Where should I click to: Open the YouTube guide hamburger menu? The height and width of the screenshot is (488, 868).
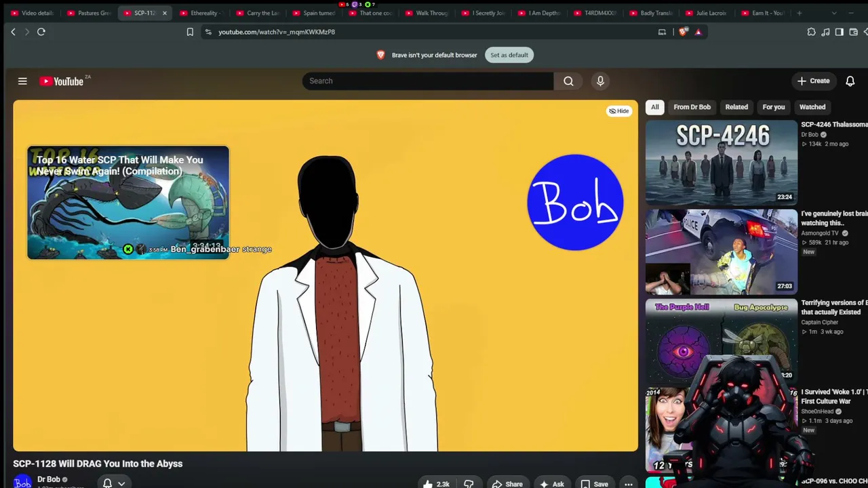(x=22, y=81)
